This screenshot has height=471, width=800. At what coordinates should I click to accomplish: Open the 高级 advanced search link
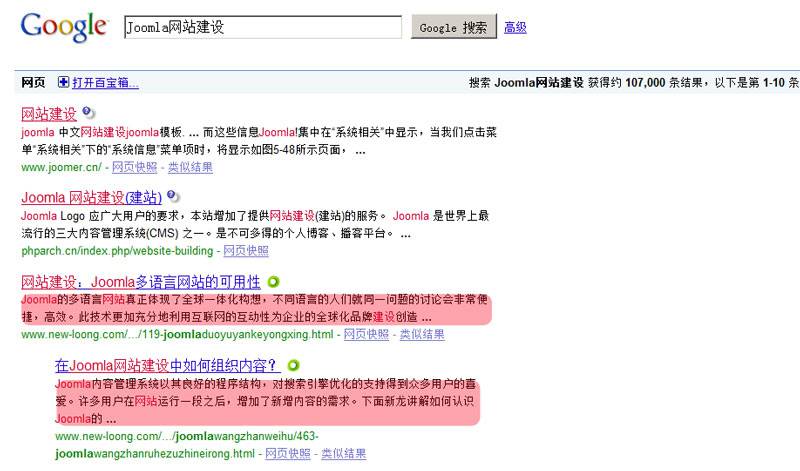click(x=515, y=27)
